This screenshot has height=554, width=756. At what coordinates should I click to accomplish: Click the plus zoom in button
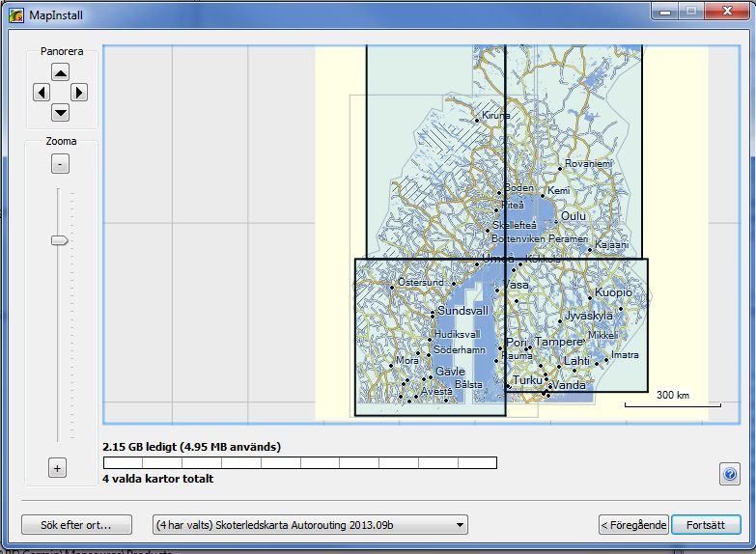(x=57, y=468)
